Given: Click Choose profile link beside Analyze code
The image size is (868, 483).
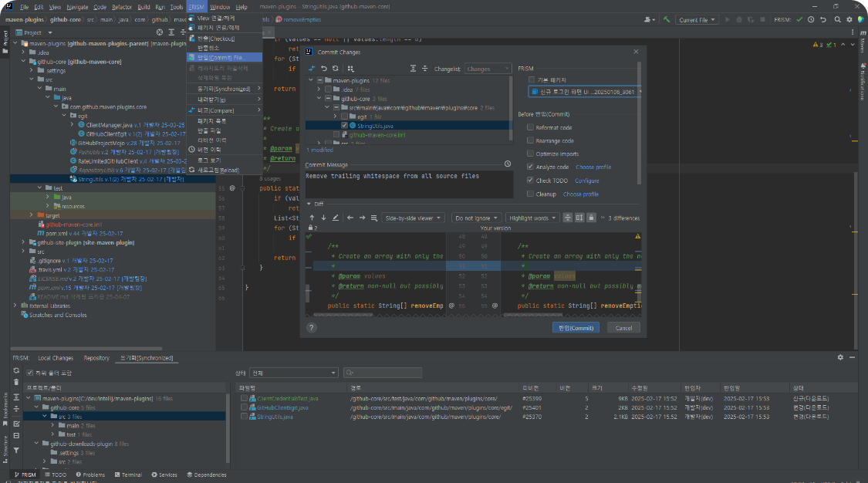Looking at the screenshot, I should (x=593, y=167).
